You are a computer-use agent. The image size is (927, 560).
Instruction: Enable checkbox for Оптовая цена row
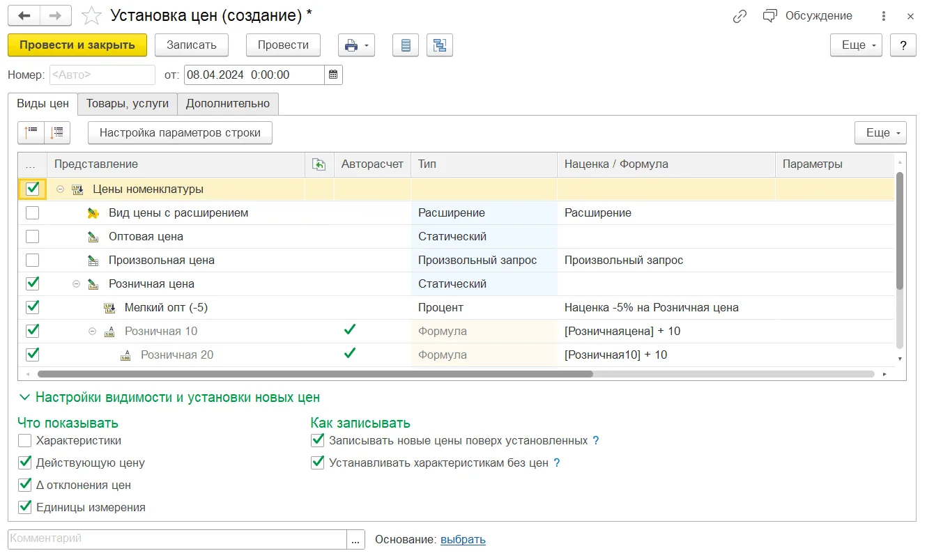(x=32, y=236)
